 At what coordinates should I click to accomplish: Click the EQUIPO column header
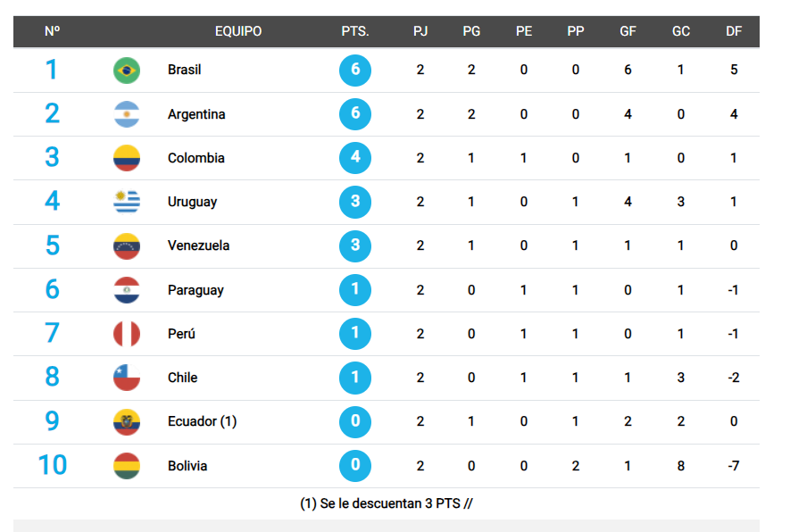tap(238, 31)
